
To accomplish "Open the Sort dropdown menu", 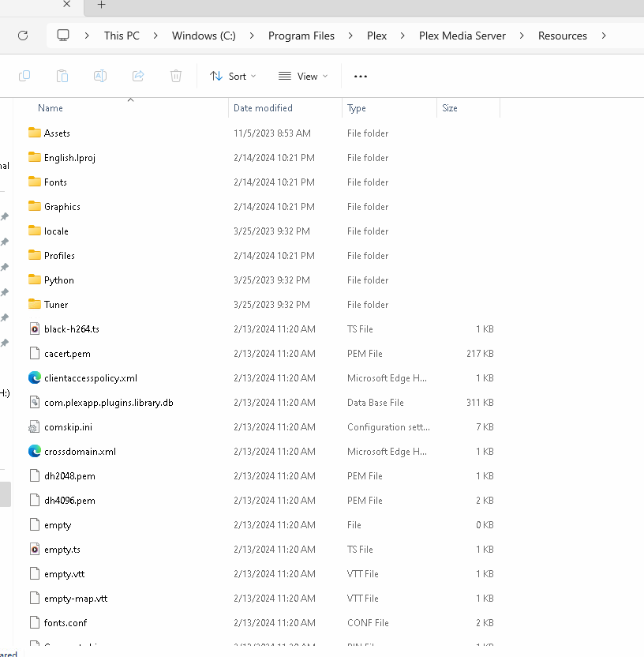I will click(233, 77).
